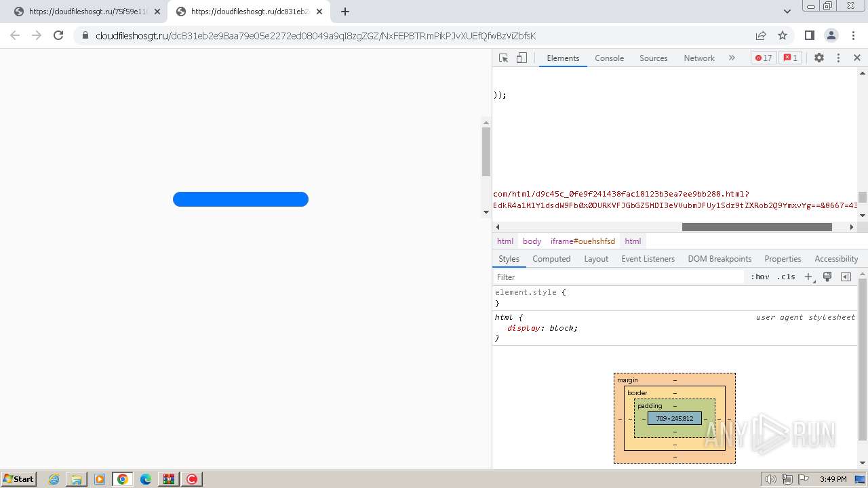This screenshot has width=868, height=488.
Task: Close the first browser tab
Action: coord(157,12)
